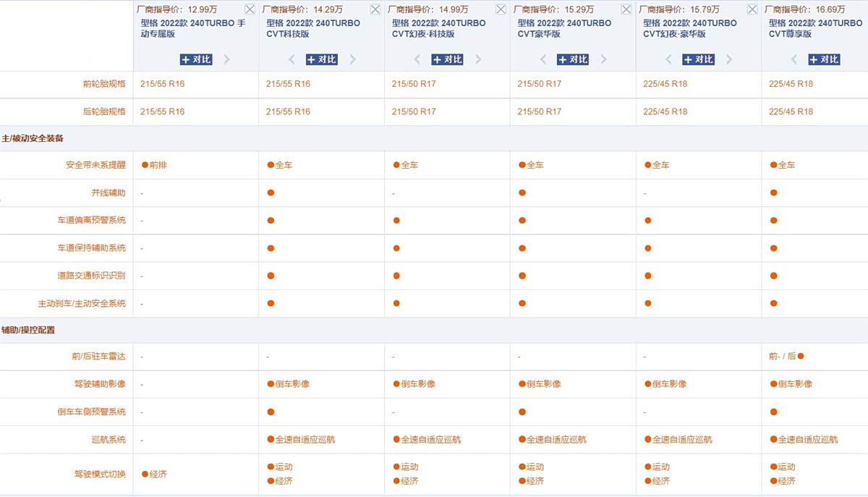The width and height of the screenshot is (868, 497).
Task: Shift CVT幻夜·科技版 column left
Action: click(418, 59)
